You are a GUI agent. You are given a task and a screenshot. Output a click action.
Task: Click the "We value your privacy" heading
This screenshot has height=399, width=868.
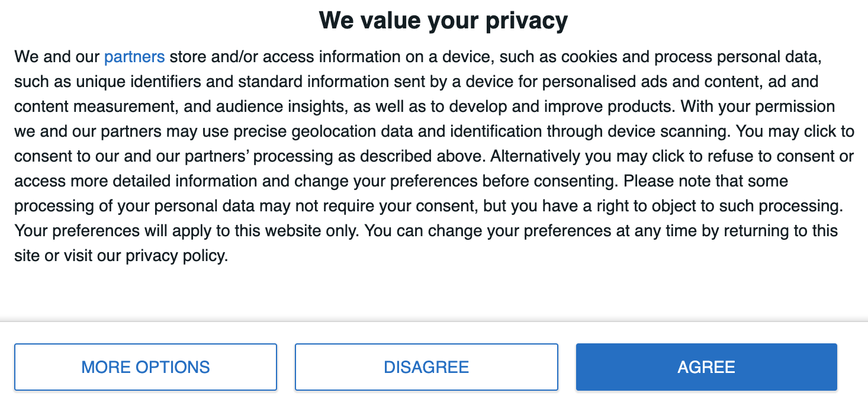443,20
